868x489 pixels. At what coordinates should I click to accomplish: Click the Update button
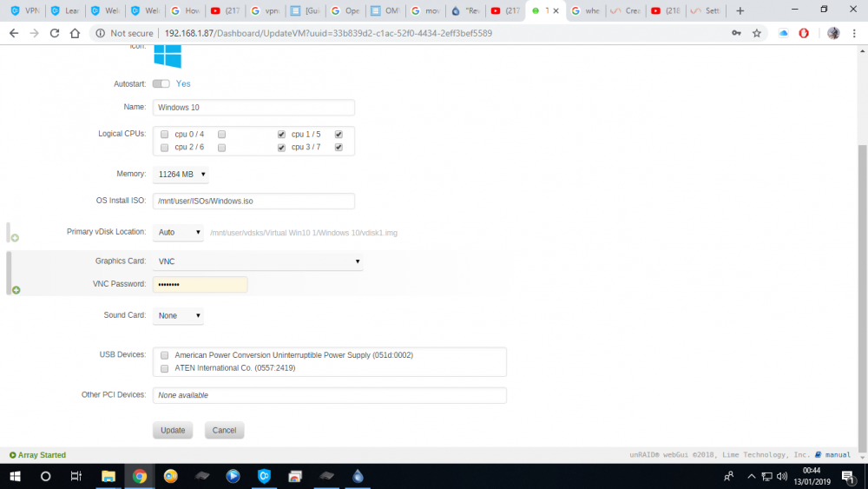[x=173, y=430]
